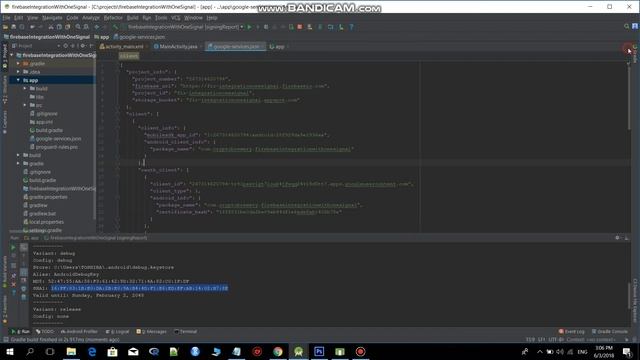Click the Collapse All icon in Project panel header
This screenshot has width=640, height=360.
coord(73,46)
